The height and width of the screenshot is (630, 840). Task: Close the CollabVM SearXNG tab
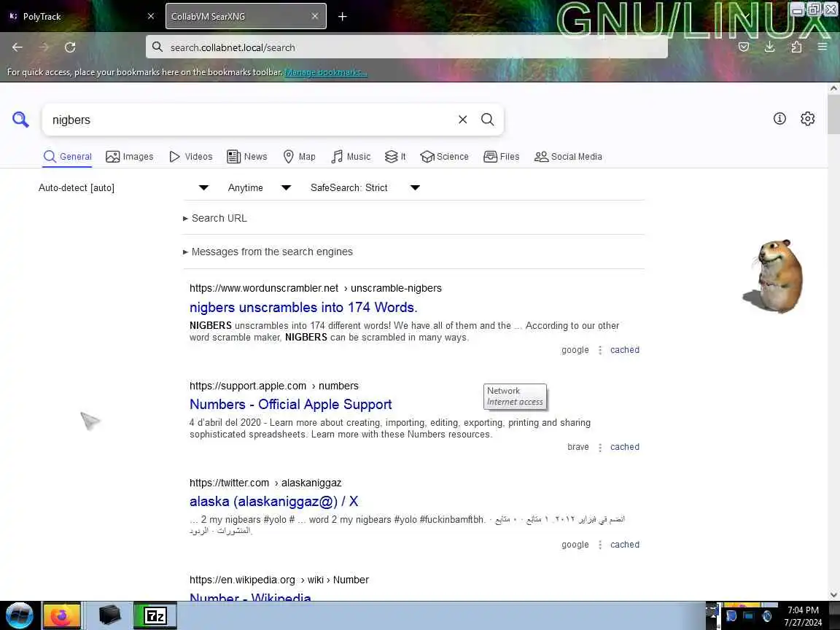(315, 16)
